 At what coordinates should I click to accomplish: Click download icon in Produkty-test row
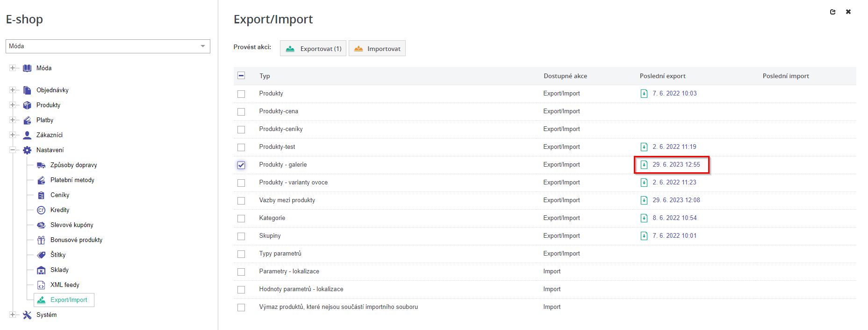point(644,147)
